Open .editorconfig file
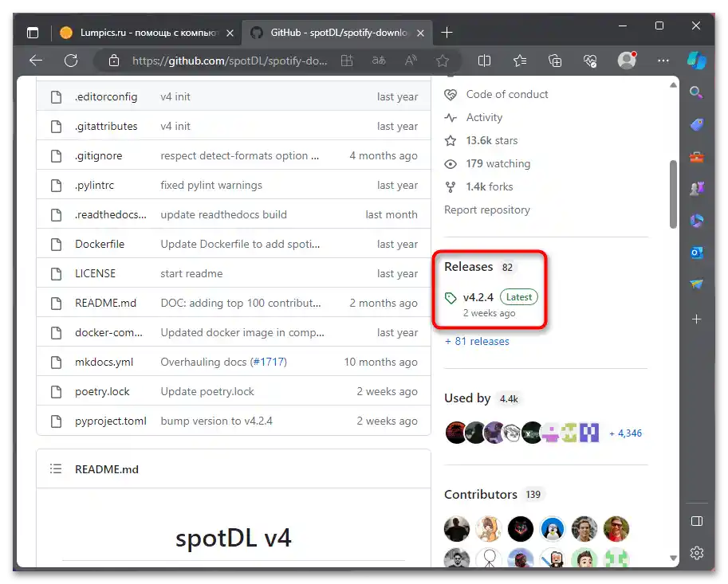Viewport: 728px width, 584px height. click(x=106, y=96)
